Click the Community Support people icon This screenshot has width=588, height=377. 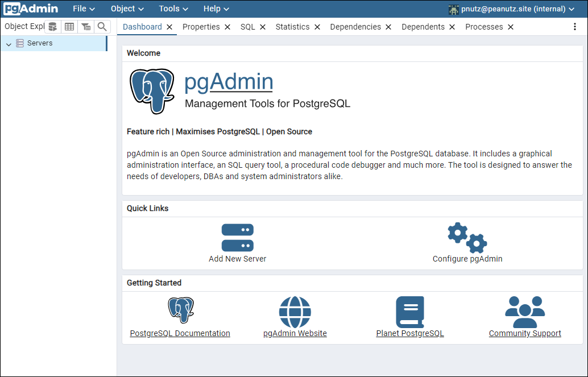525,312
